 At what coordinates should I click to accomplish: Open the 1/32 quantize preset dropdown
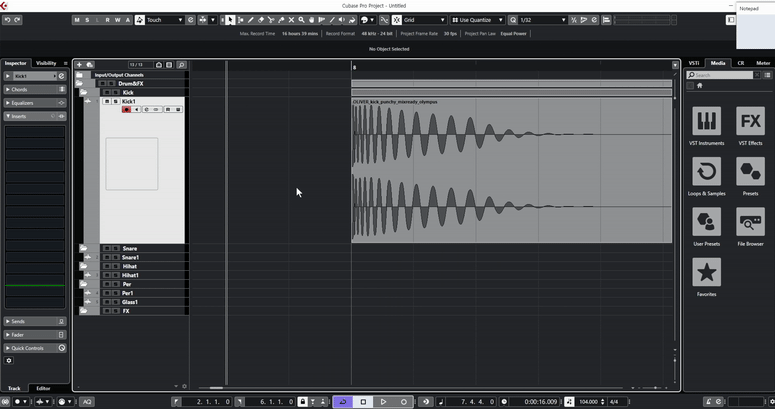coord(542,20)
